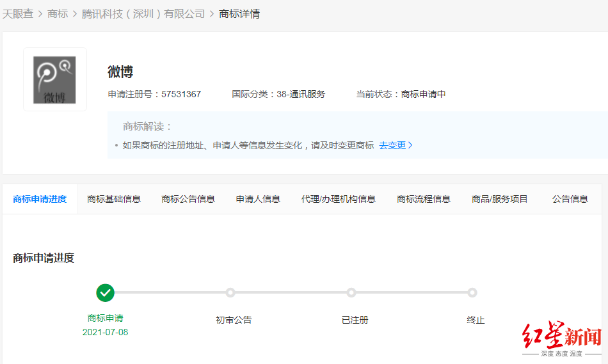Click the 微博 trademark title
The image size is (608, 364).
(x=120, y=72)
